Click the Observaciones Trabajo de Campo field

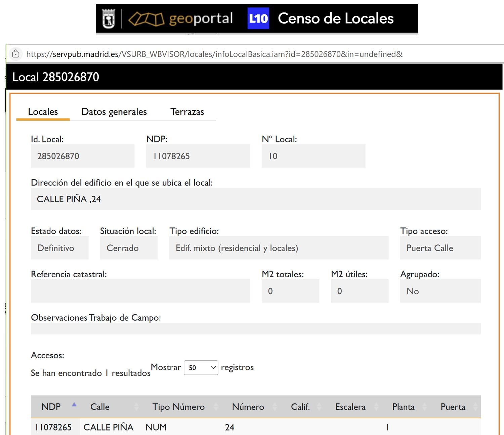256,328
